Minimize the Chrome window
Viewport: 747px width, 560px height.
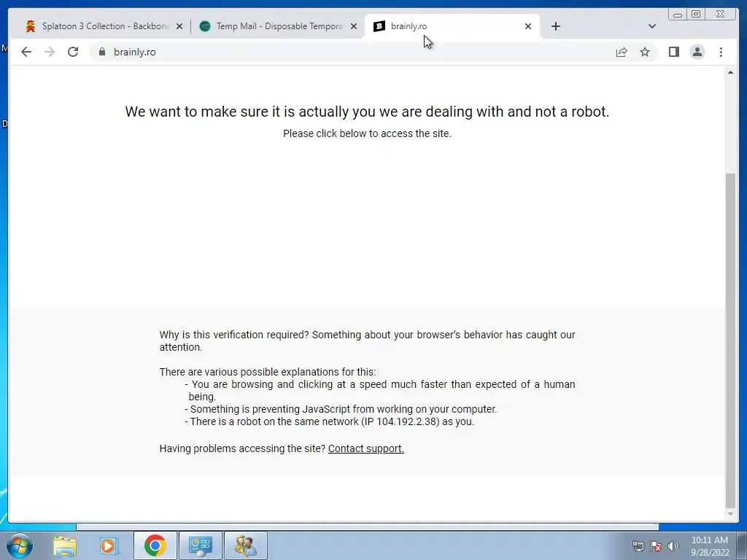click(678, 15)
